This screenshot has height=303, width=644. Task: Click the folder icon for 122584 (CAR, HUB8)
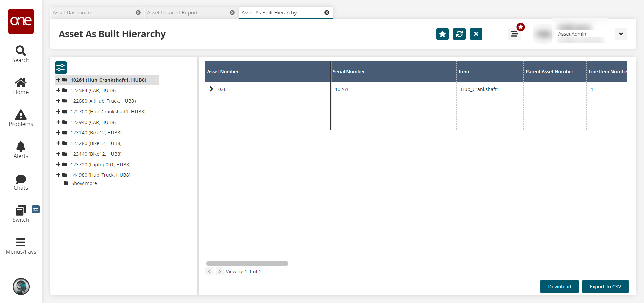(x=65, y=90)
